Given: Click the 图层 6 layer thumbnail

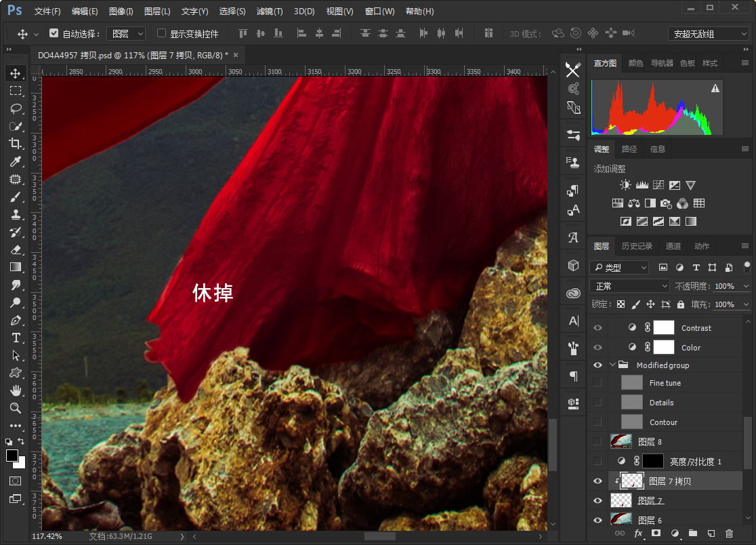Looking at the screenshot, I should [x=621, y=520].
